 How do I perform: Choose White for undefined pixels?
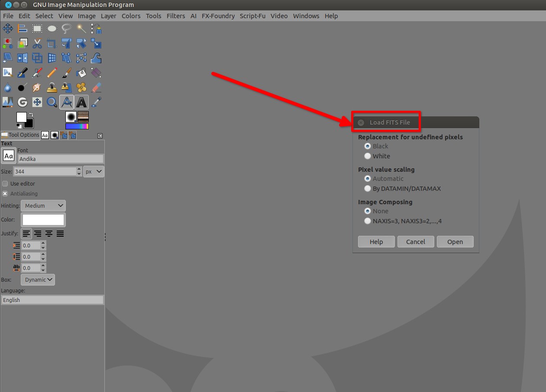(x=368, y=156)
